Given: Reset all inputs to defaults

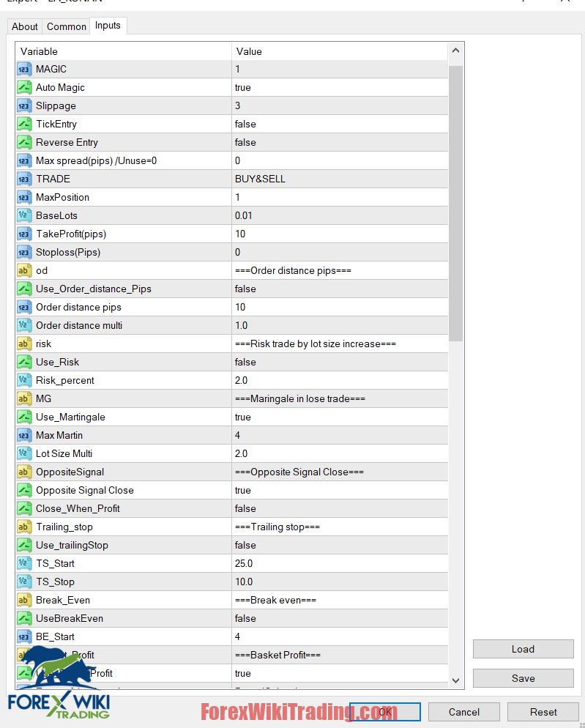Looking at the screenshot, I should point(543,712).
